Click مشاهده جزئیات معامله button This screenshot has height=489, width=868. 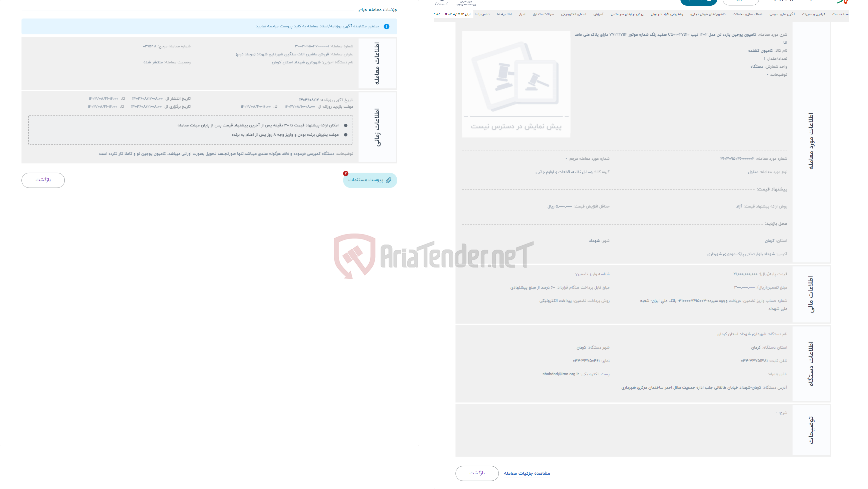coord(526,473)
